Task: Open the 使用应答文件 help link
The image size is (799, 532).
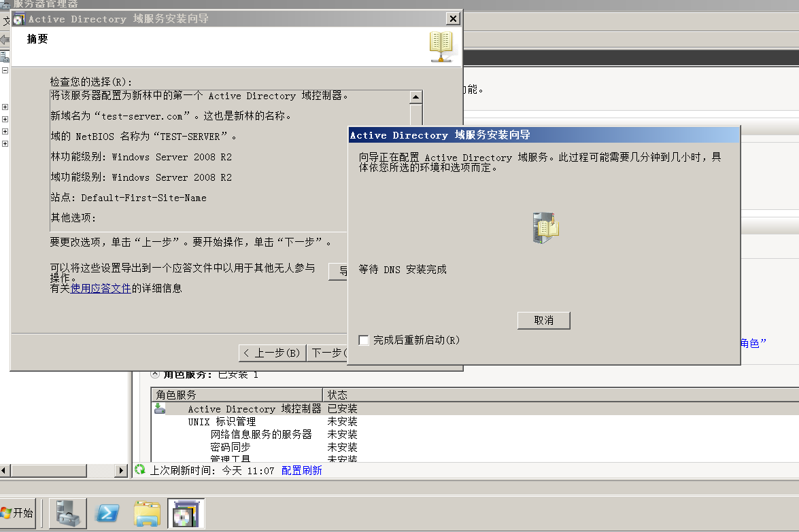Action: 101,288
